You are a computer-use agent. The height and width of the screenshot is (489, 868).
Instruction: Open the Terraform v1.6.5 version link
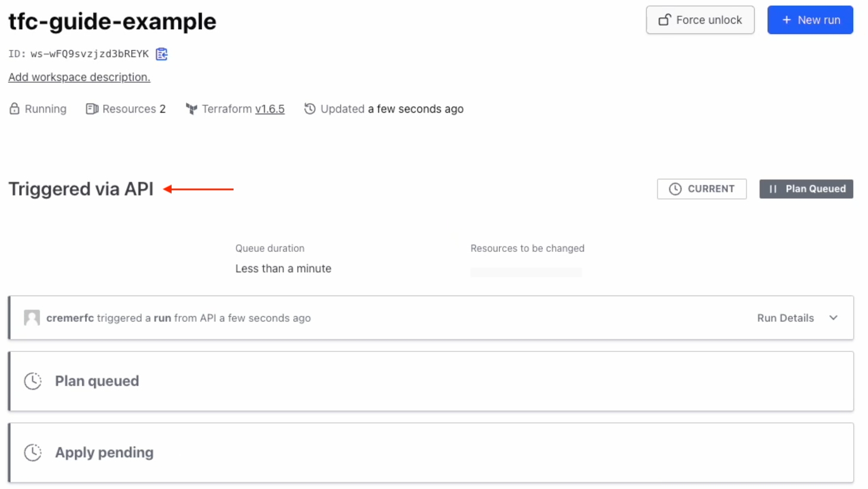click(x=270, y=109)
